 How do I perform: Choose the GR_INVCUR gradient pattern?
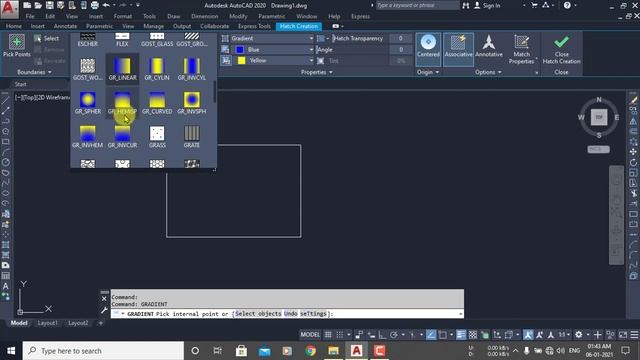(122, 137)
